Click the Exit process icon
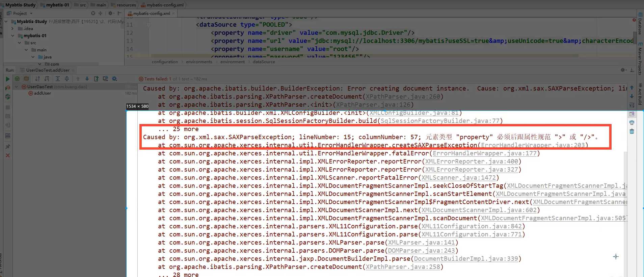 click(x=7, y=125)
